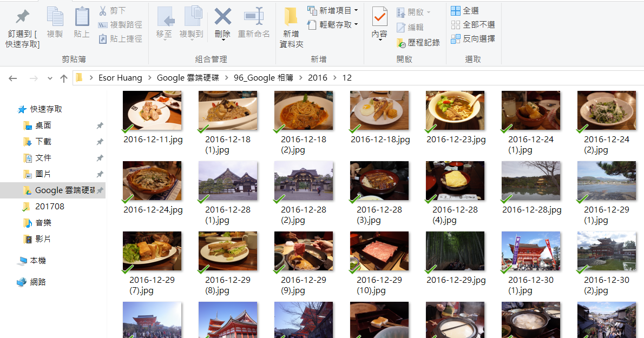Click Edit (編輯) in ribbon
The image size is (644, 338).
pos(410,27)
